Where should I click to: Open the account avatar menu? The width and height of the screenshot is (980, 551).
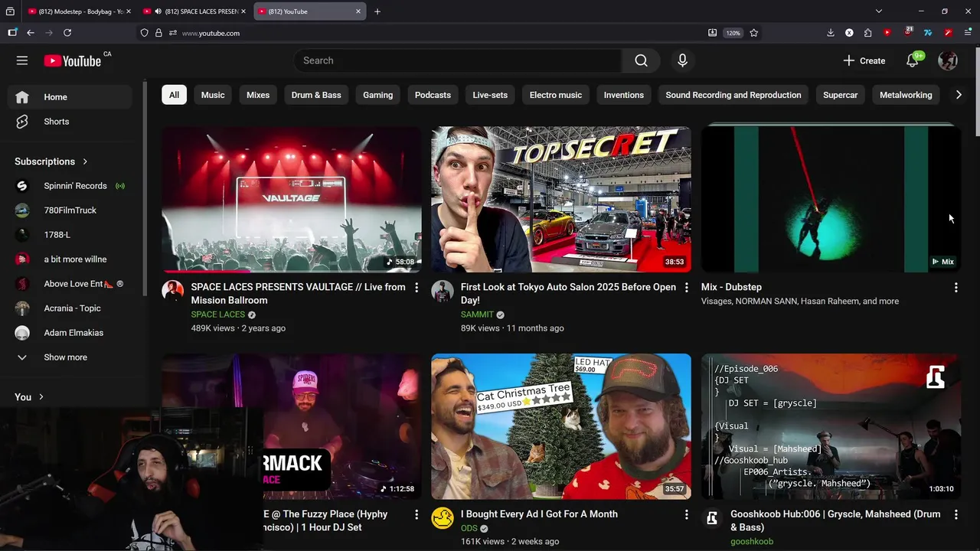948,60
